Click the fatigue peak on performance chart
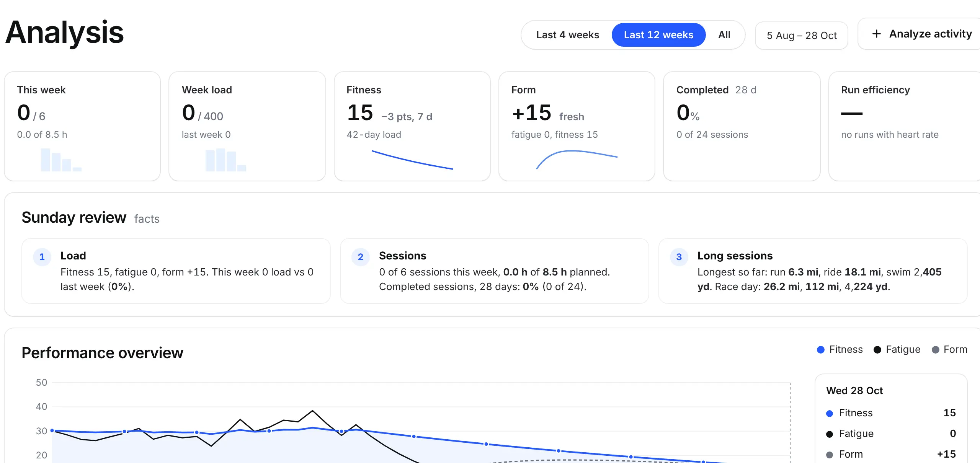 tap(312, 411)
